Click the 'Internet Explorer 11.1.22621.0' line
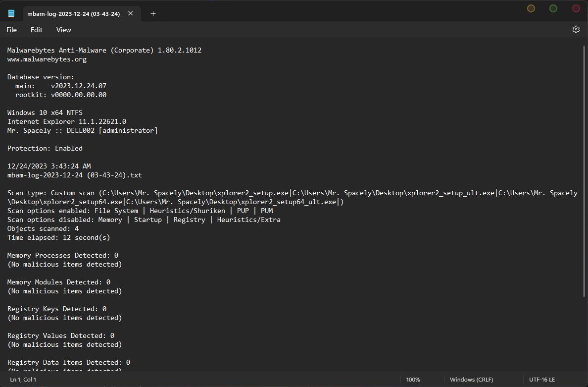 (x=67, y=121)
